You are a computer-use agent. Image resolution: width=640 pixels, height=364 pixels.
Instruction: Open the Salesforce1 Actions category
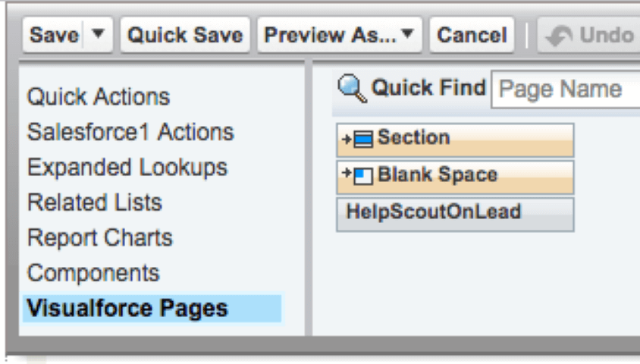click(130, 132)
